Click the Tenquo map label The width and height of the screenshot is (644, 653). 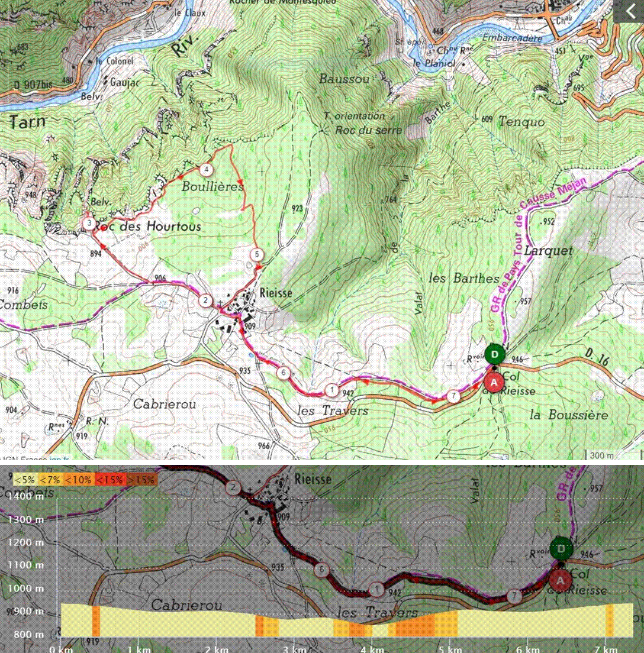[x=522, y=122]
